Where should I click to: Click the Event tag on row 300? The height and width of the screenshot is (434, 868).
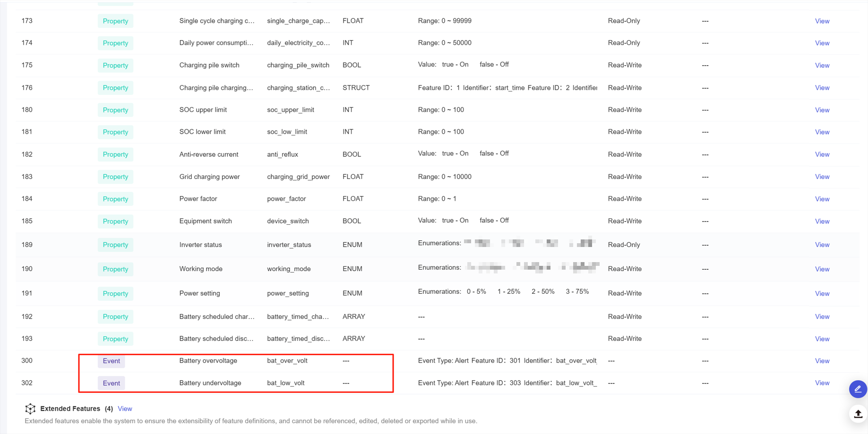[112, 361]
